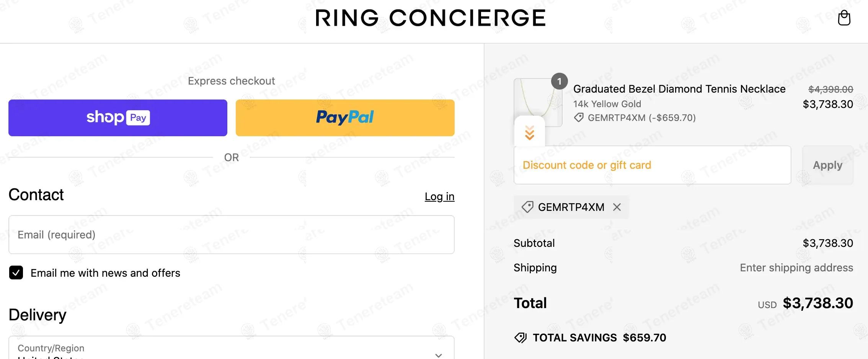The image size is (868, 359).
Task: Focus the Discount code or gift card field
Action: tap(652, 165)
